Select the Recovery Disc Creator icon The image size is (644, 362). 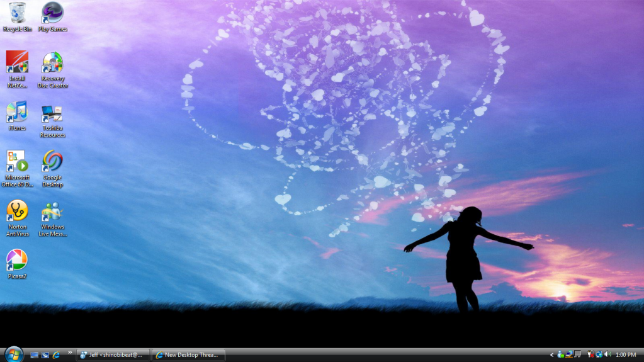point(53,69)
